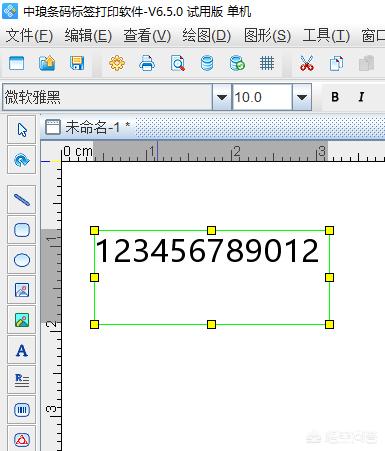
Task: Select the barcode drawing tool
Action: tap(22, 410)
